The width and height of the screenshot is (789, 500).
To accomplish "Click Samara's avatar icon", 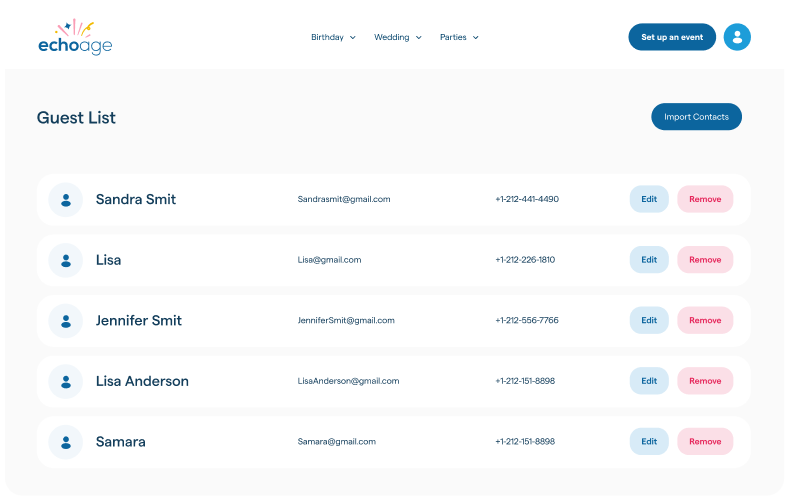I will [x=65, y=442].
